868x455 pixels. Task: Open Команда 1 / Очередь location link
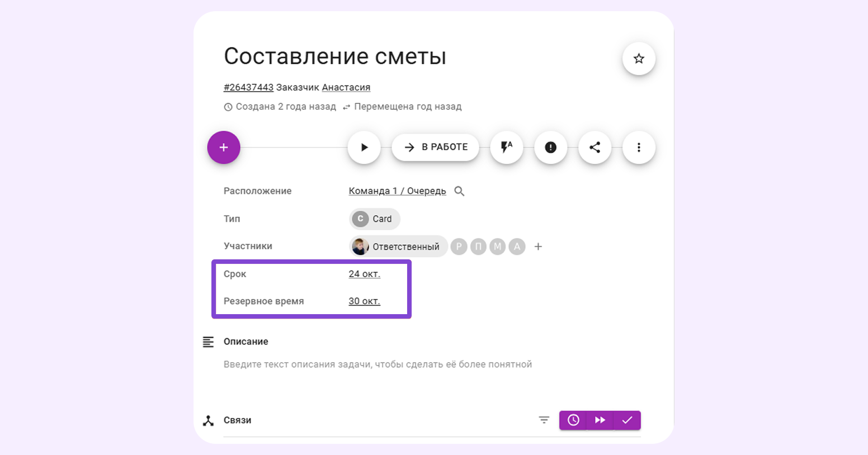click(397, 191)
